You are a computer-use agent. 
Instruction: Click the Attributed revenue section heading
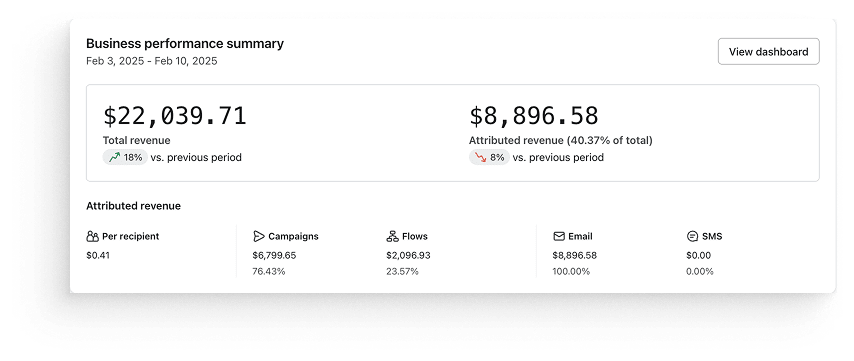(133, 206)
